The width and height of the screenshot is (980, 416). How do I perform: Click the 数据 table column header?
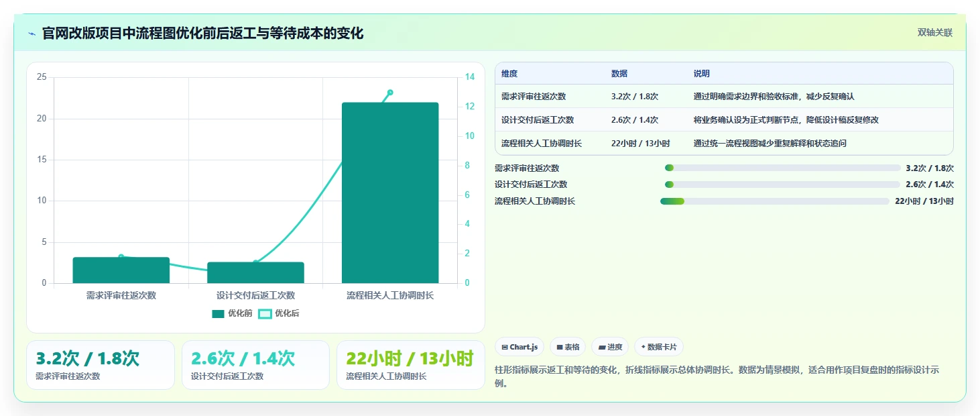619,74
